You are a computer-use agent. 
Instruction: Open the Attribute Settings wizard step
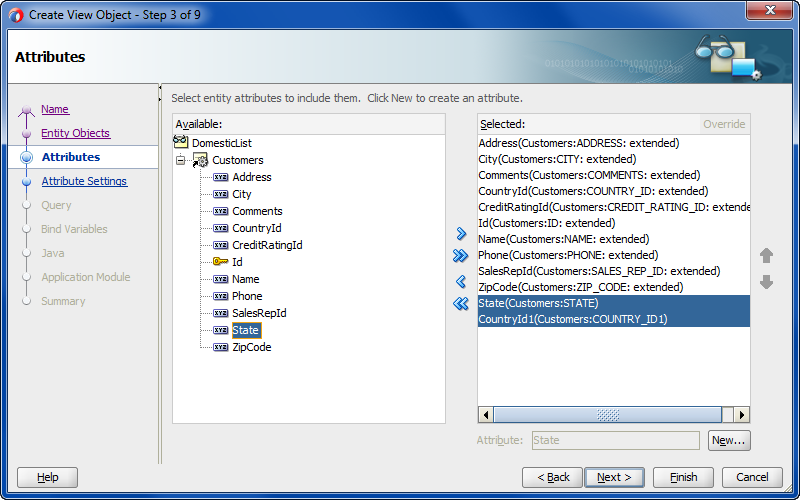click(84, 181)
